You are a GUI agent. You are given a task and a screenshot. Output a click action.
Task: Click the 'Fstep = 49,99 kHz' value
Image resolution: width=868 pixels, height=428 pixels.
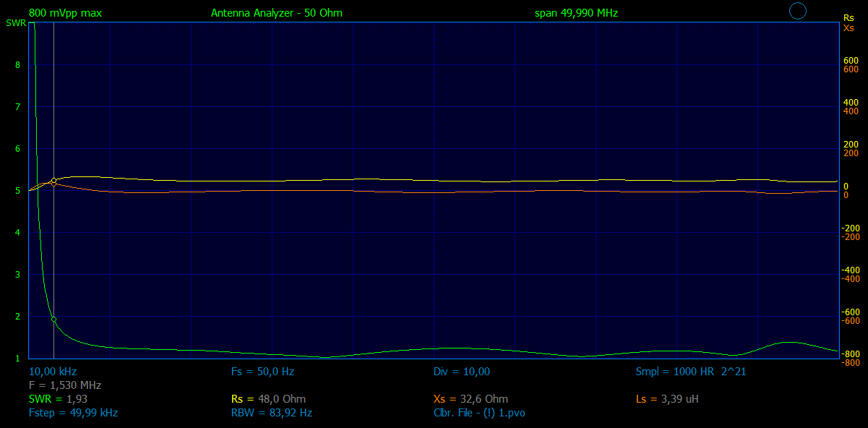pyautogui.click(x=73, y=413)
